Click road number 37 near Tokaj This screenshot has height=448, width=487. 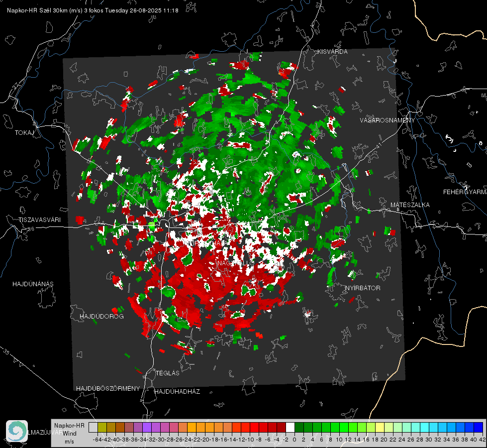tap(15, 86)
